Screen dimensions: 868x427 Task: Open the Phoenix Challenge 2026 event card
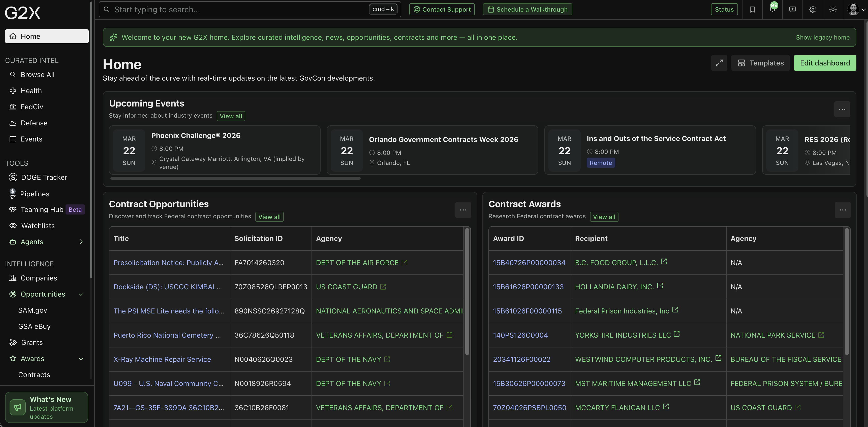tap(215, 150)
